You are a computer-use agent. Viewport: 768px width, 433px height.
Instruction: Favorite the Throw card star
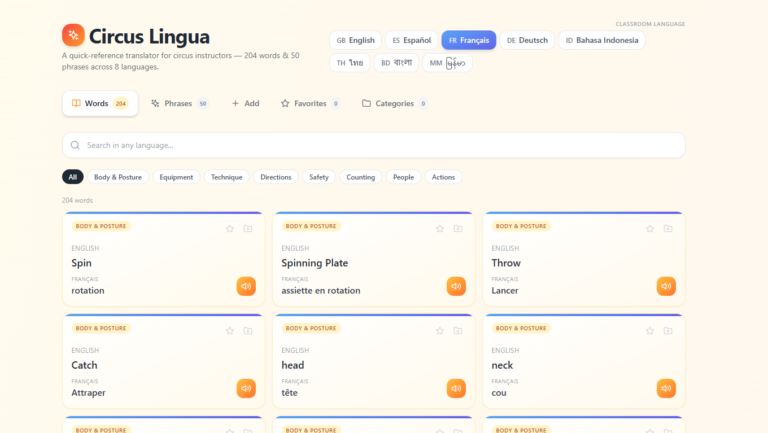(650, 229)
